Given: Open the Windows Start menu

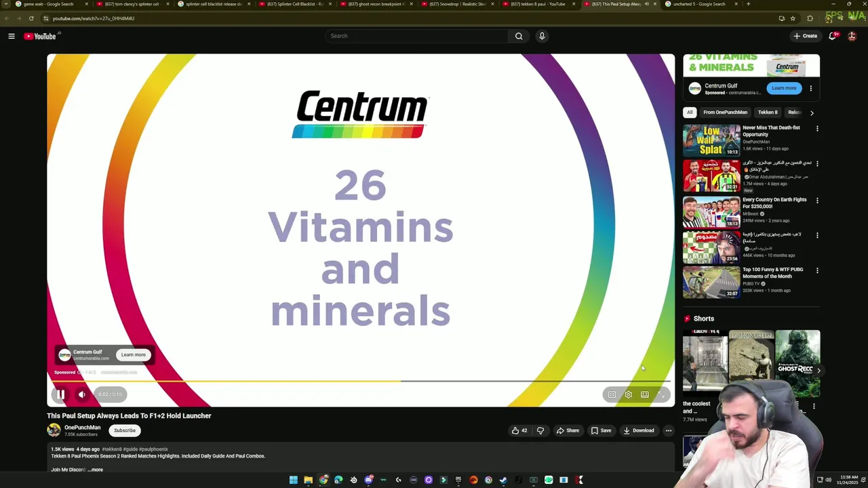Looking at the screenshot, I should pos(293,480).
